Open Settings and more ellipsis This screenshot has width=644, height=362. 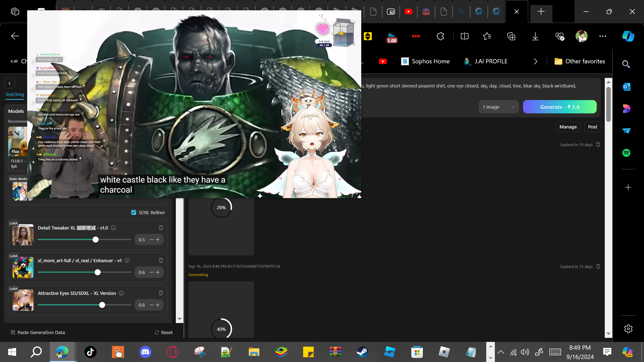click(603, 36)
